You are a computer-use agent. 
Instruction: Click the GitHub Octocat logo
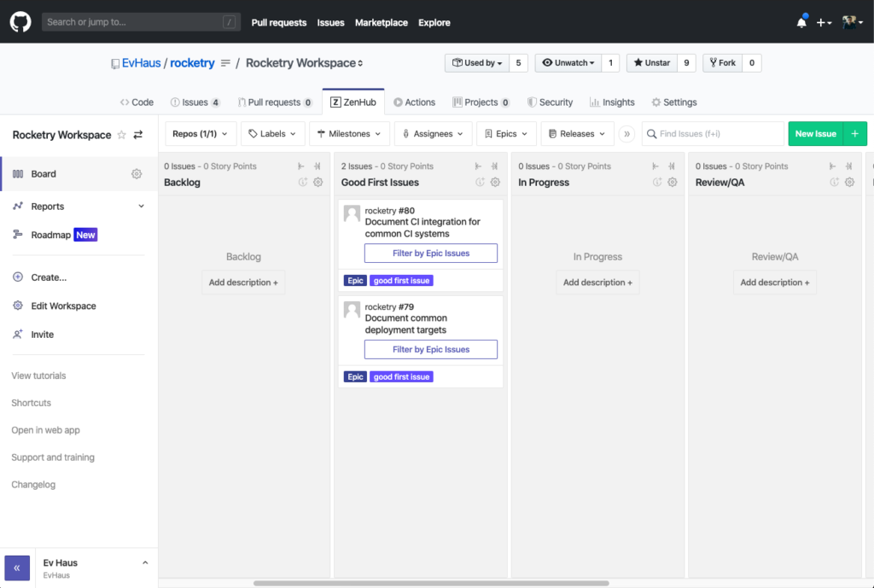coord(20,22)
